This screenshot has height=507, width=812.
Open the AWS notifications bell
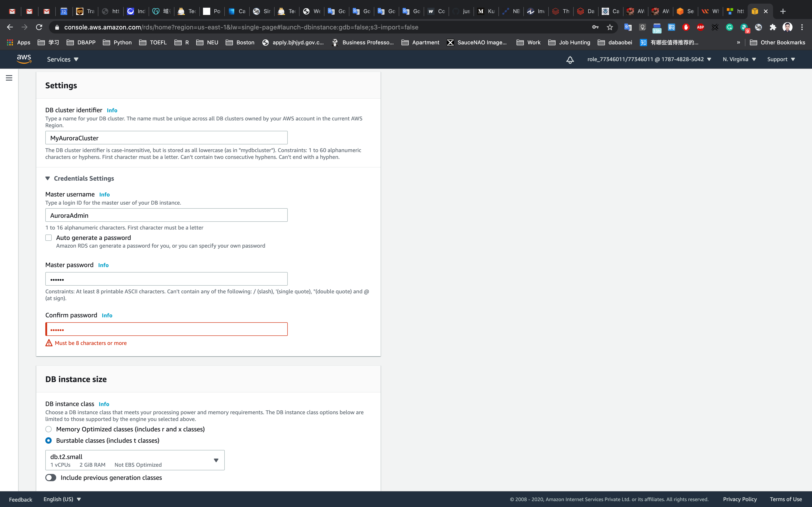pyautogui.click(x=570, y=60)
